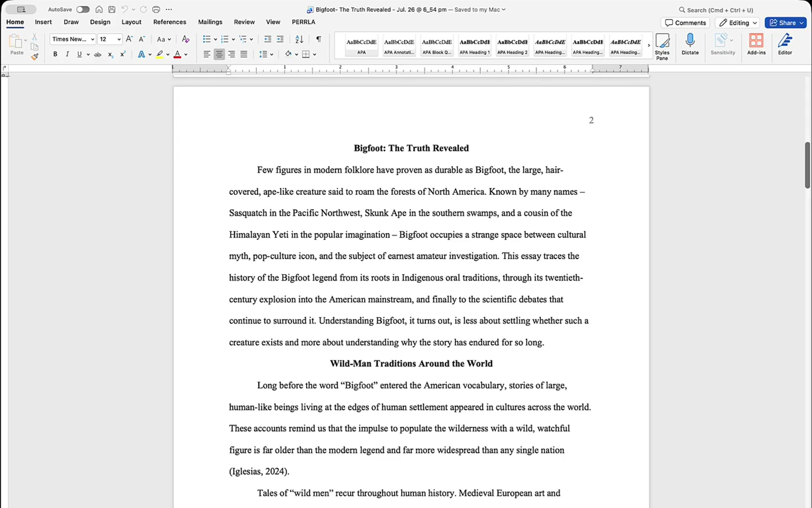Expand the styles gallery arrow
This screenshot has height=508, width=812.
[x=649, y=45]
